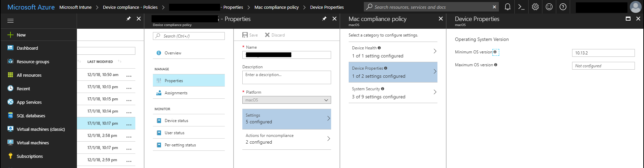Open System Security category

393,93
